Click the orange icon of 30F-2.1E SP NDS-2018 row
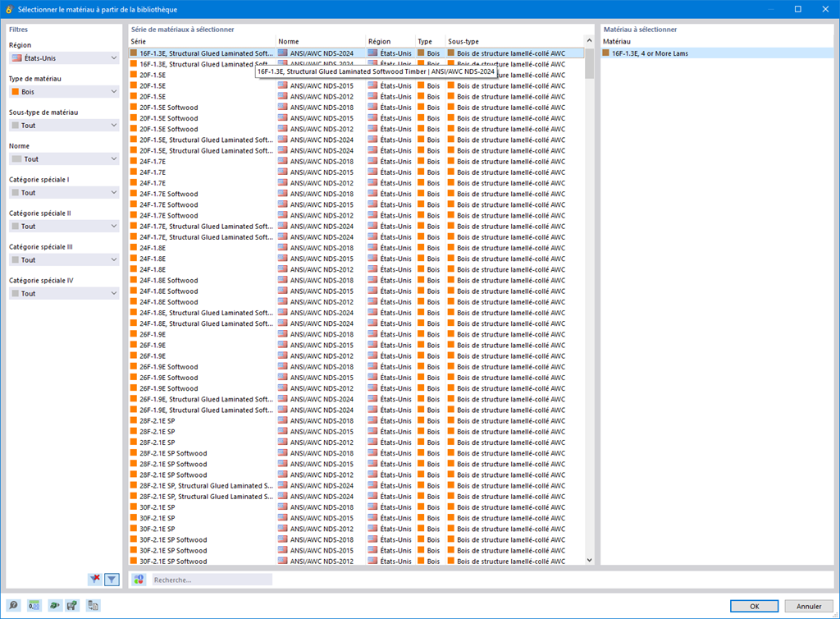This screenshot has width=840, height=619. click(134, 507)
